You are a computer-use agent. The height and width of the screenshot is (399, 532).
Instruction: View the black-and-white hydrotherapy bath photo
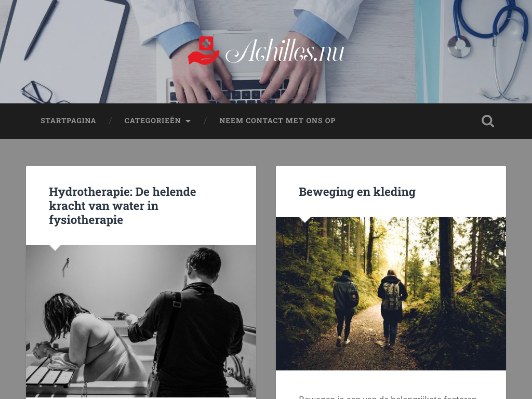141,321
